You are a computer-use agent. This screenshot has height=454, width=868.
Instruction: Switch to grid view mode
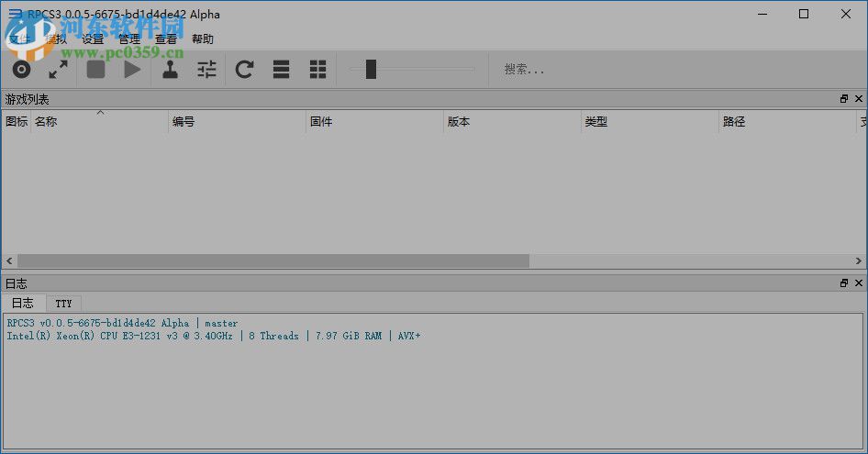[317, 70]
